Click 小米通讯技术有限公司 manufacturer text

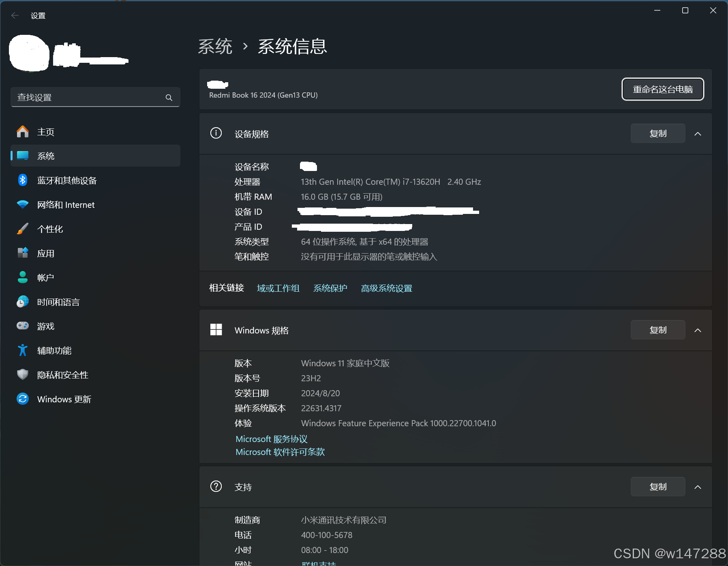[344, 520]
